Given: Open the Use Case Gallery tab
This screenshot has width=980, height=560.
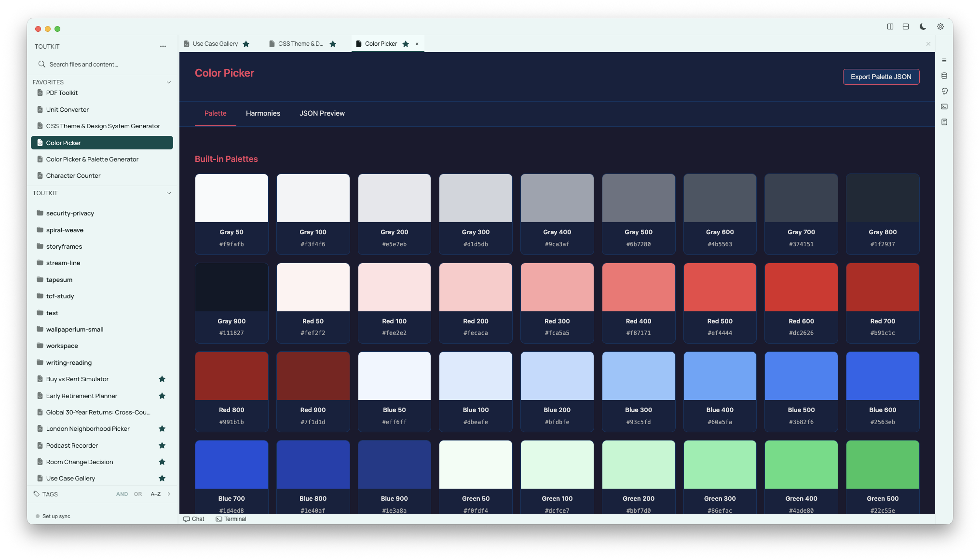Looking at the screenshot, I should [215, 44].
